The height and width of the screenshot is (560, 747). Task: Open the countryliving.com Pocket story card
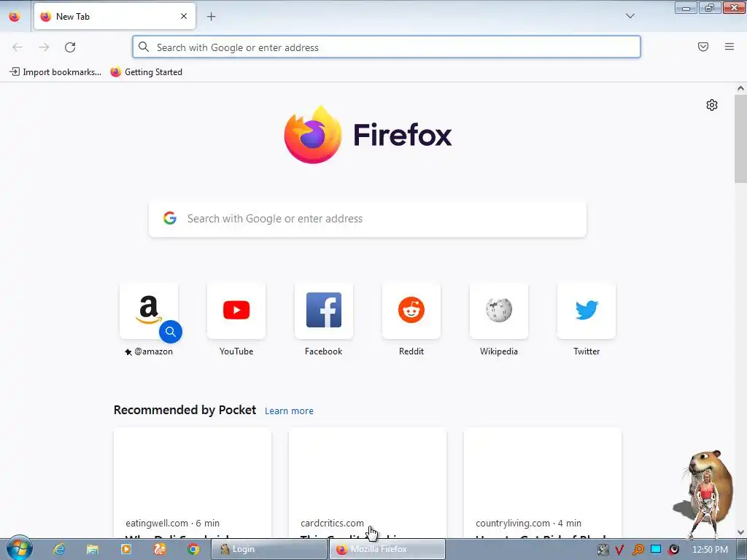point(543,483)
